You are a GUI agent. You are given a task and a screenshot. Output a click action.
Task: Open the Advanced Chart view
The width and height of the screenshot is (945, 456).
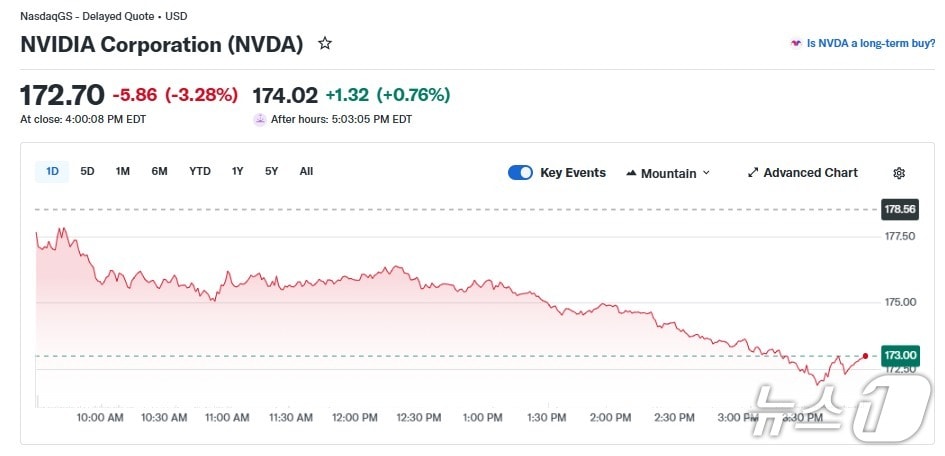[810, 173]
